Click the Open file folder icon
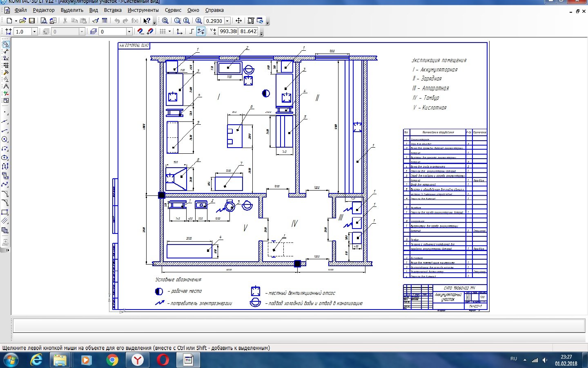This screenshot has height=368, width=588. (x=23, y=20)
